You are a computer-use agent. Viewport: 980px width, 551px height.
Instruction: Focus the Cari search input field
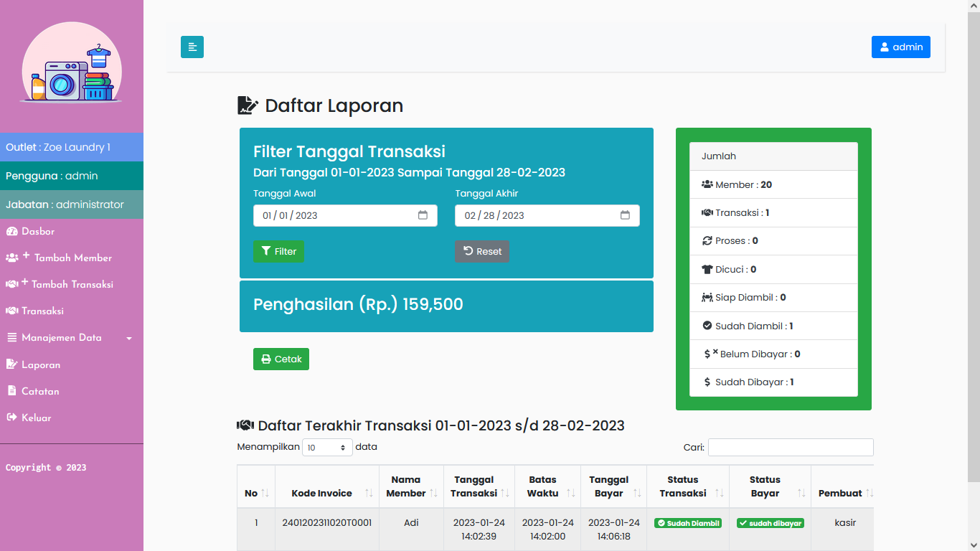[791, 447]
